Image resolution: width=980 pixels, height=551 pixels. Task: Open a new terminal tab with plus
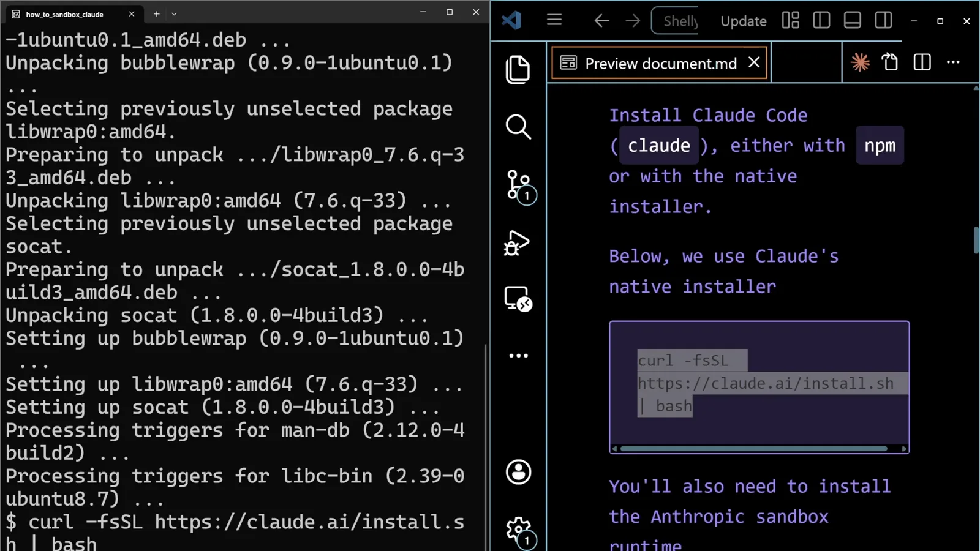156,13
